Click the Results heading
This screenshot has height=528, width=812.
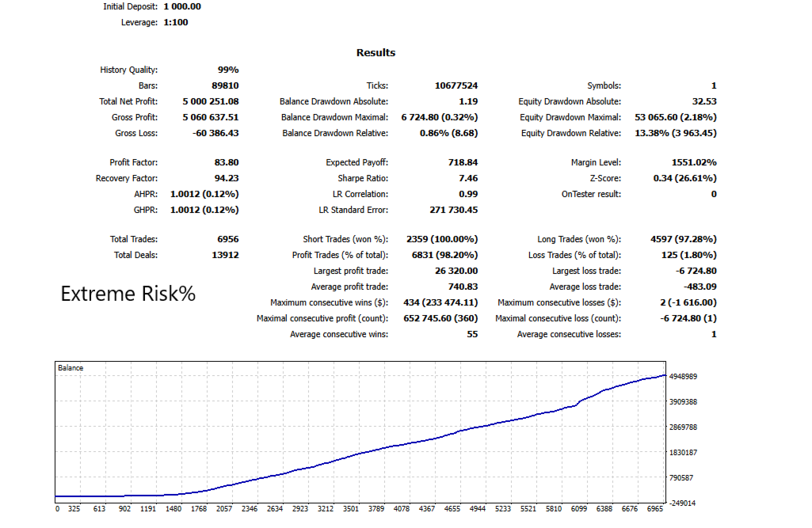(x=376, y=53)
